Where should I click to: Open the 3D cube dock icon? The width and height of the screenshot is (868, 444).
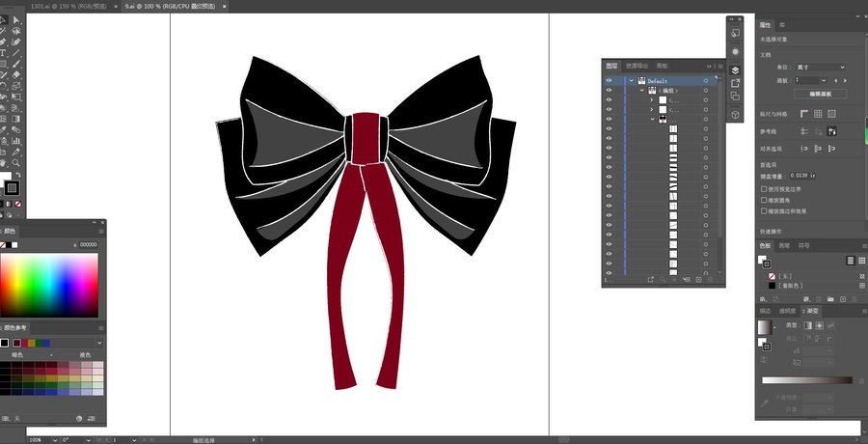pos(735,115)
